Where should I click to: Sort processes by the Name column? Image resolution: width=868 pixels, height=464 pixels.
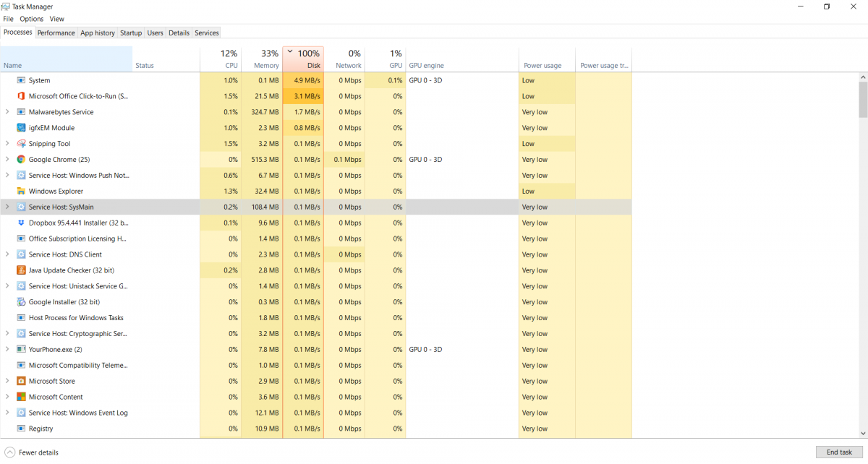pyautogui.click(x=67, y=59)
